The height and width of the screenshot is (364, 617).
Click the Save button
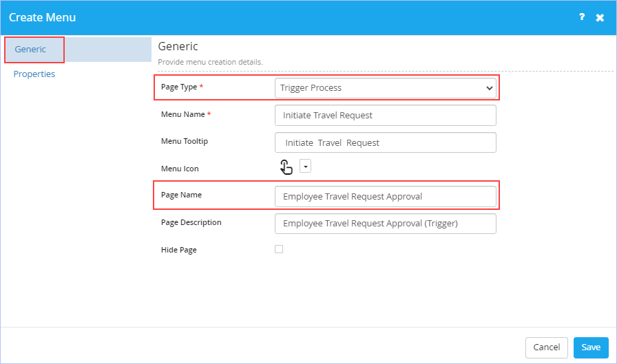coord(591,347)
